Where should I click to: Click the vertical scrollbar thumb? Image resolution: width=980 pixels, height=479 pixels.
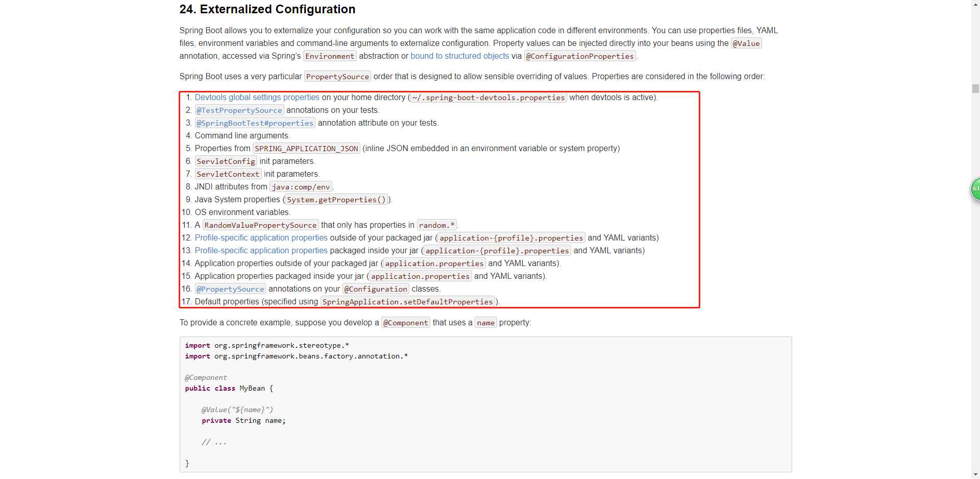pos(975,88)
